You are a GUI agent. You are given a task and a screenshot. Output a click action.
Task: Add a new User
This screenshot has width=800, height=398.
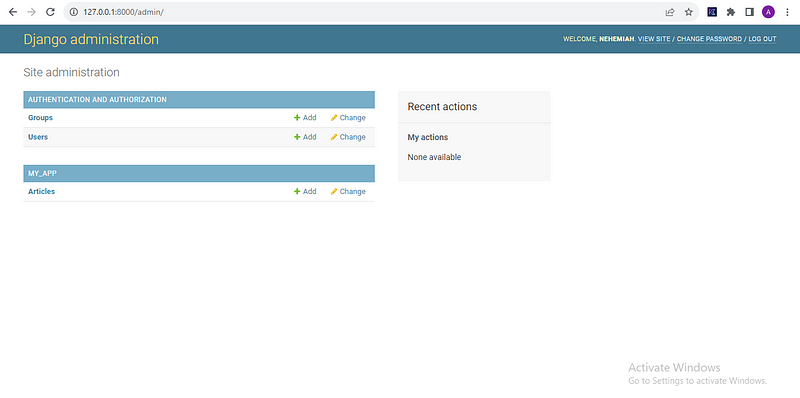tap(305, 137)
